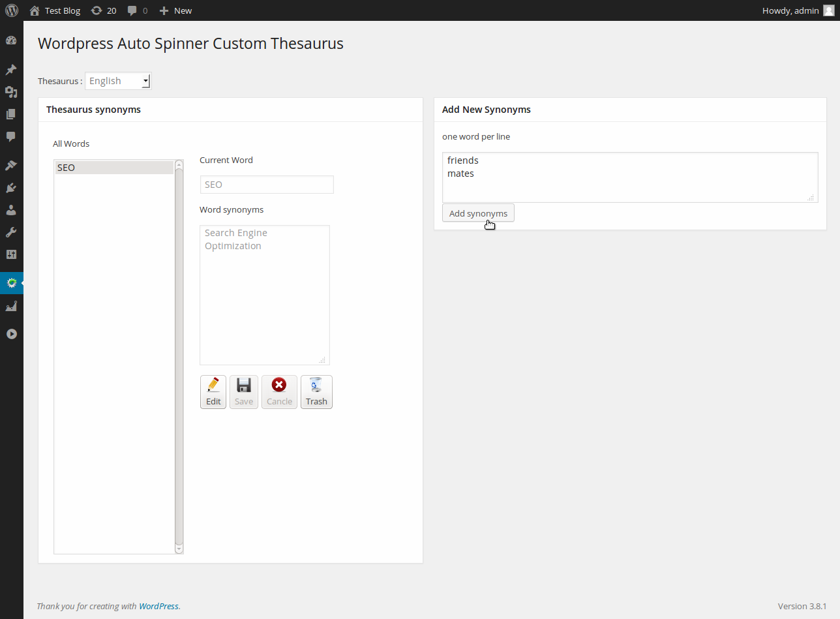
Task: Open the Media library icon
Action: coord(11,92)
